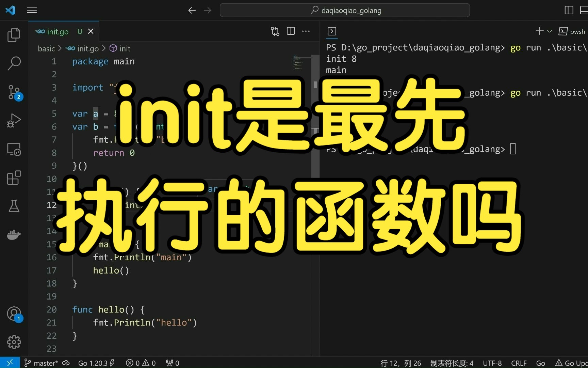Image resolution: width=588 pixels, height=368 pixels.
Task: Go to line via line 12 column 26
Action: tap(401, 363)
